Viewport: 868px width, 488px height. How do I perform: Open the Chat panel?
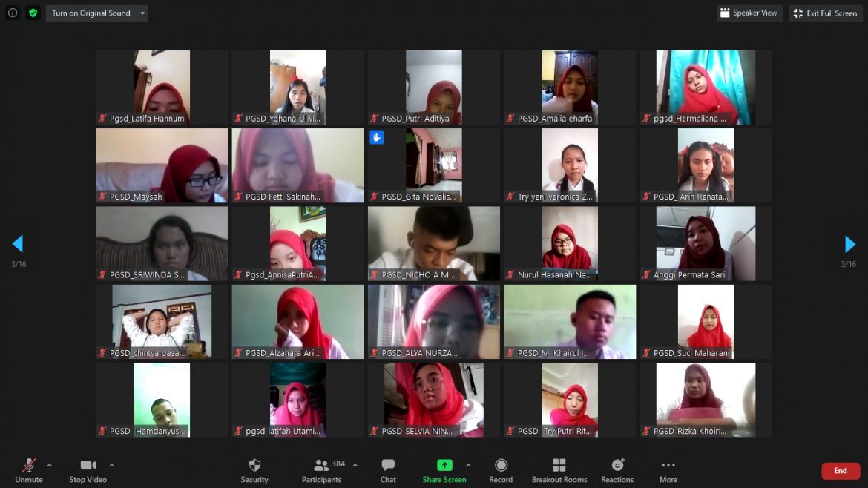click(x=388, y=470)
